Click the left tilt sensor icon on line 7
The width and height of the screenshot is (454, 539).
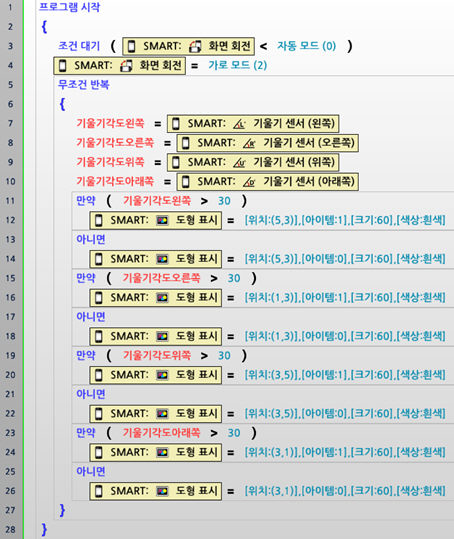tap(239, 124)
